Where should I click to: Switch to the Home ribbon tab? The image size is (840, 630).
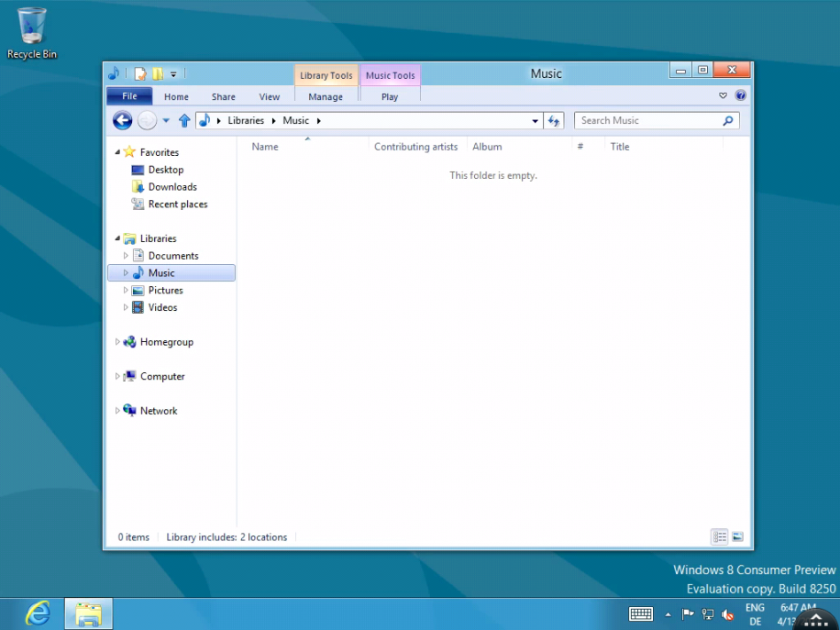176,97
